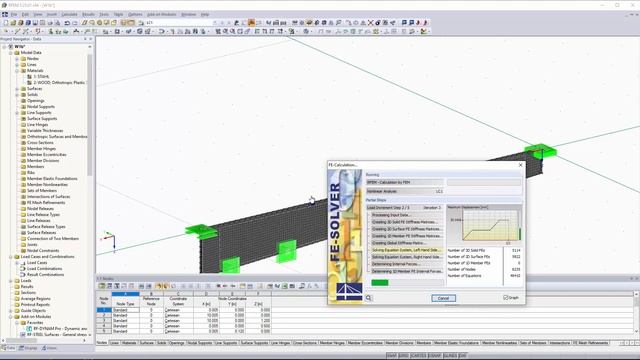The image size is (640, 360).
Task: Expand the Solids tree node
Action: tap(17, 95)
